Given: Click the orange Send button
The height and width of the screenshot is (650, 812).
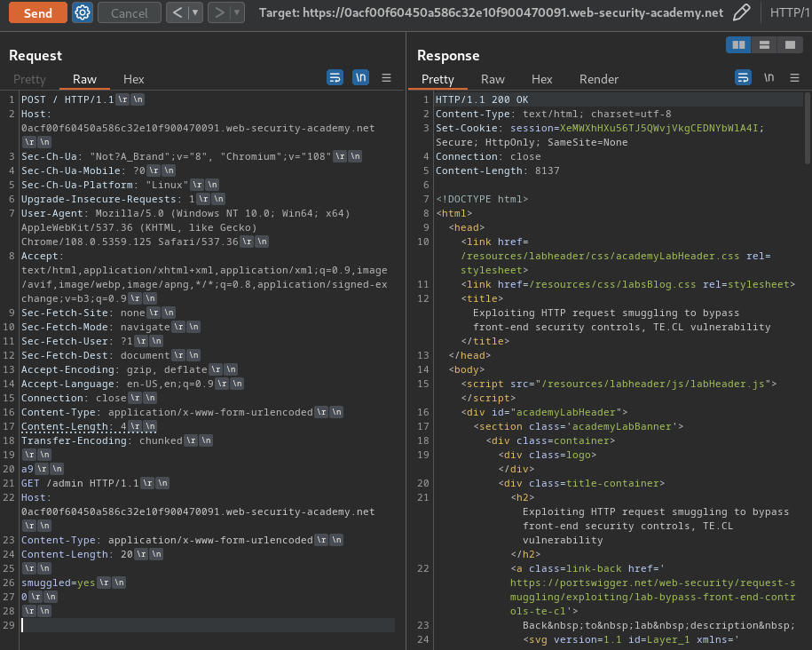Looking at the screenshot, I should [x=38, y=12].
